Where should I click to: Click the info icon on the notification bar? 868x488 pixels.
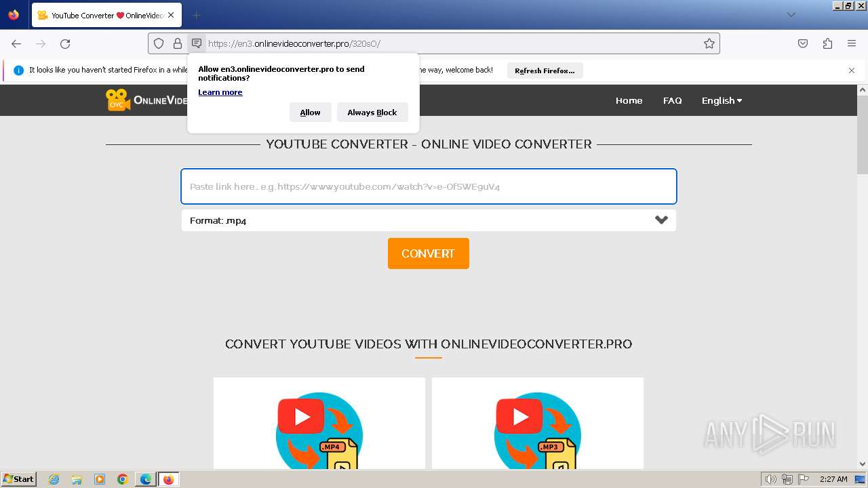pos(18,70)
